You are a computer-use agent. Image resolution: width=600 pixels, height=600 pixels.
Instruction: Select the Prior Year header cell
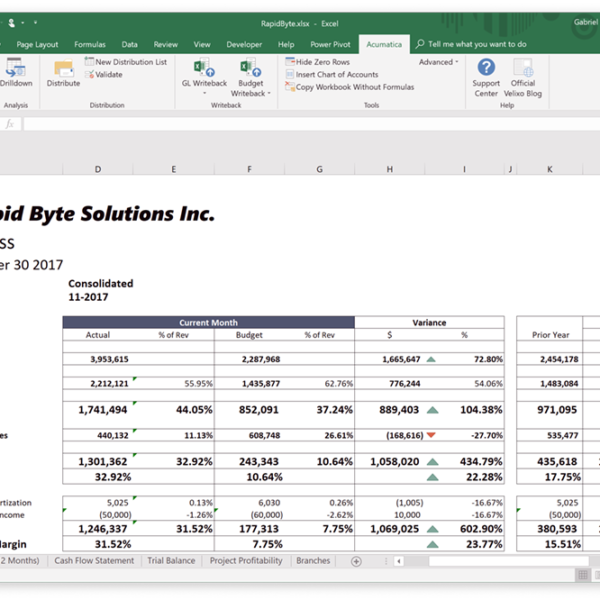(550, 335)
